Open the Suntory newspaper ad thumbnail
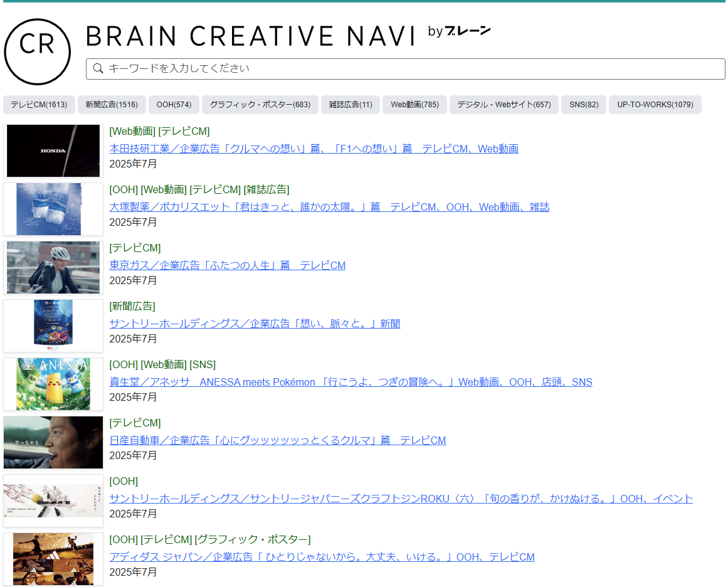The width and height of the screenshot is (728, 587). coord(53,325)
